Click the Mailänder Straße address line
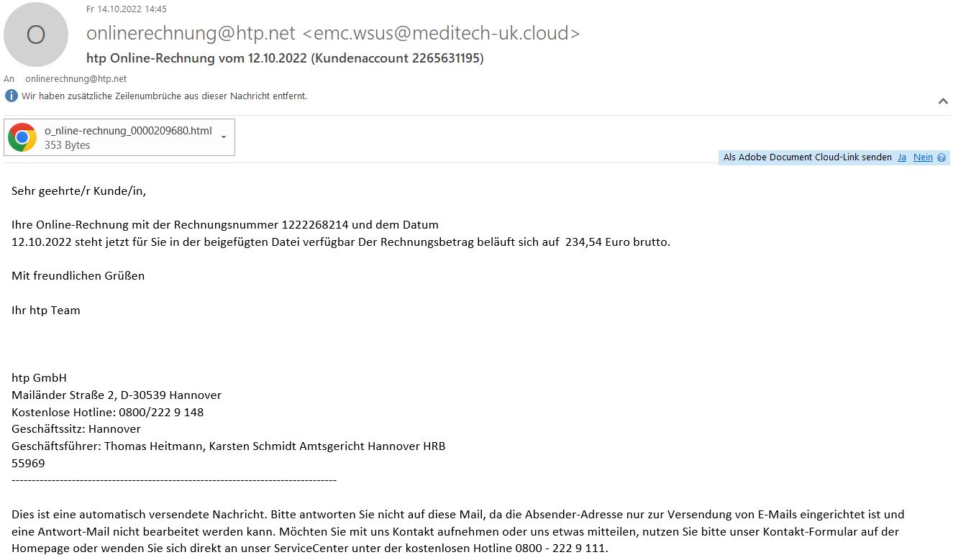 [x=117, y=395]
